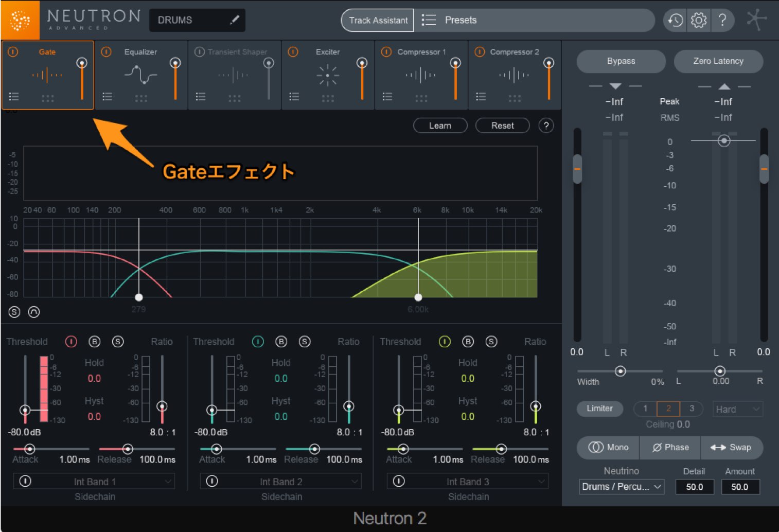Click the Learn button
779x532 pixels.
pyautogui.click(x=440, y=126)
